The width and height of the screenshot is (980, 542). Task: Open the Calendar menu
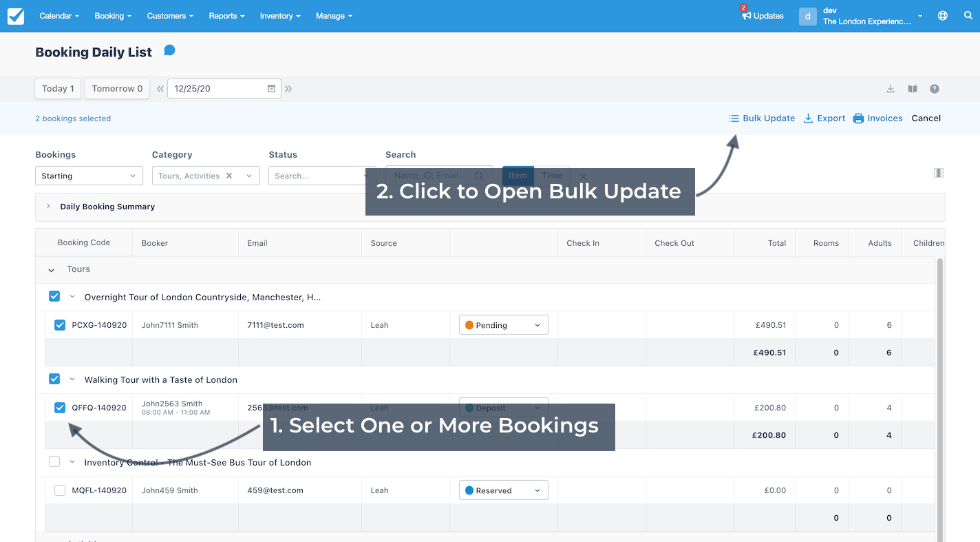[59, 16]
